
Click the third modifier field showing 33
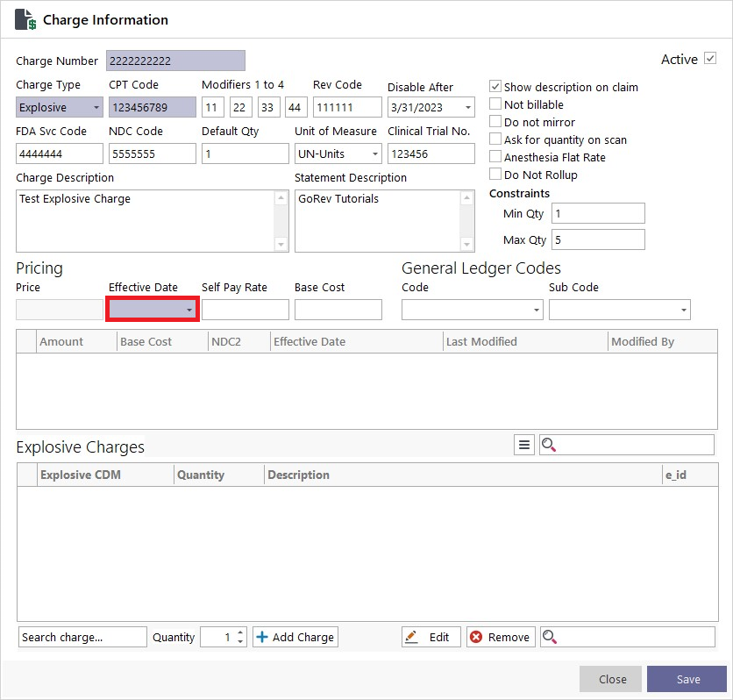(x=269, y=107)
